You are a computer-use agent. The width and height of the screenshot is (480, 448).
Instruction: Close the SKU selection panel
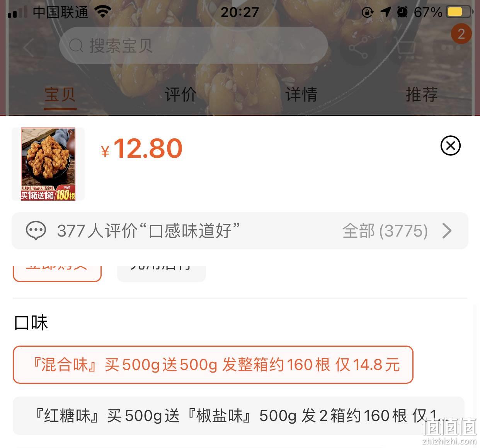(450, 146)
